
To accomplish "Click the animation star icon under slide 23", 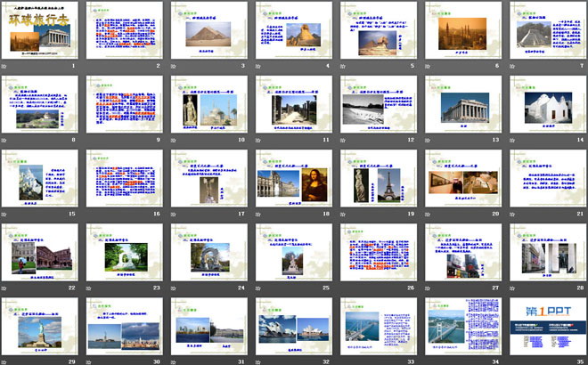I will pyautogui.click(x=88, y=288).
